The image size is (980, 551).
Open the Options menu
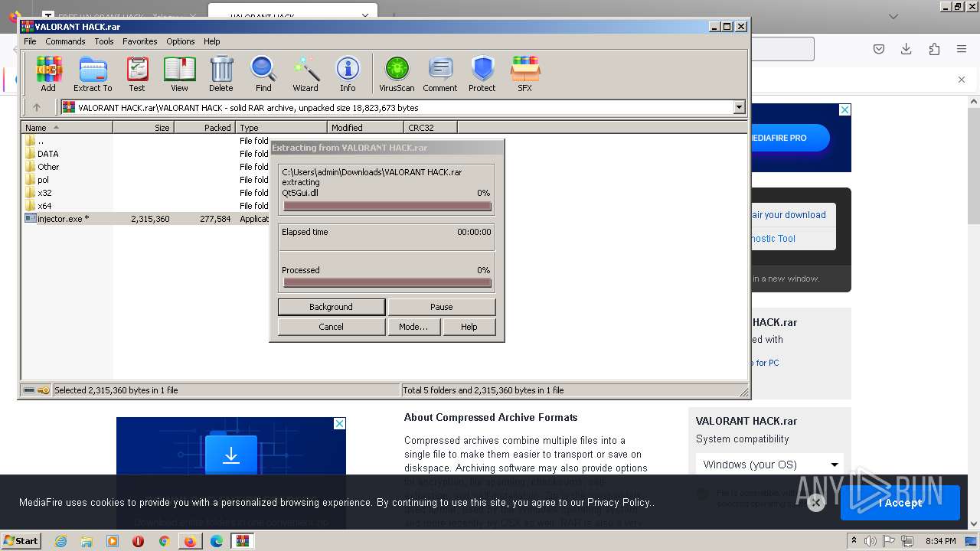tap(181, 41)
